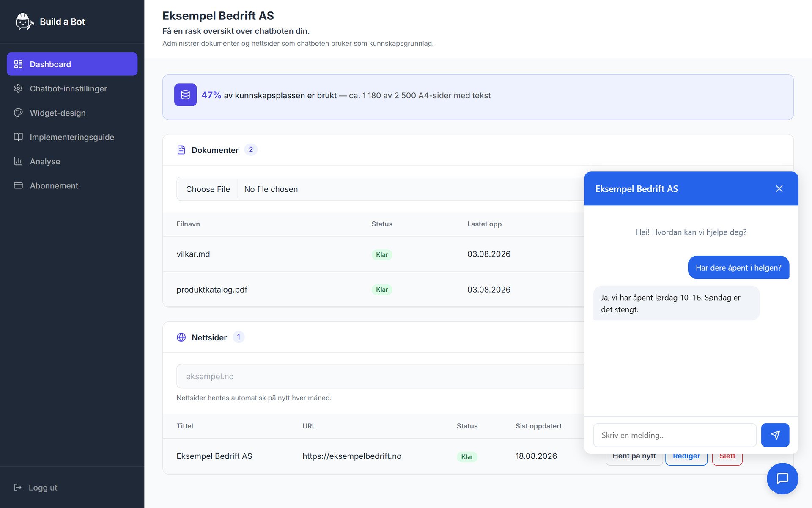Click the Build a Bot logo icon
The height and width of the screenshot is (508, 812).
tap(25, 22)
